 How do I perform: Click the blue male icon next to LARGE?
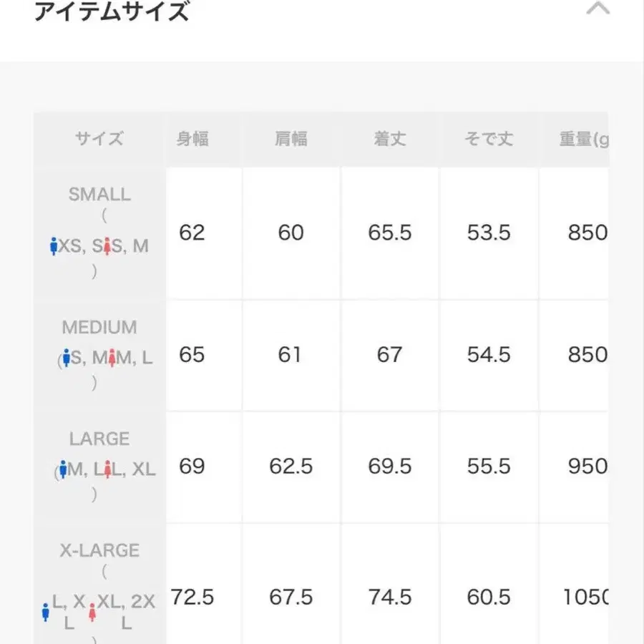pos(62,467)
